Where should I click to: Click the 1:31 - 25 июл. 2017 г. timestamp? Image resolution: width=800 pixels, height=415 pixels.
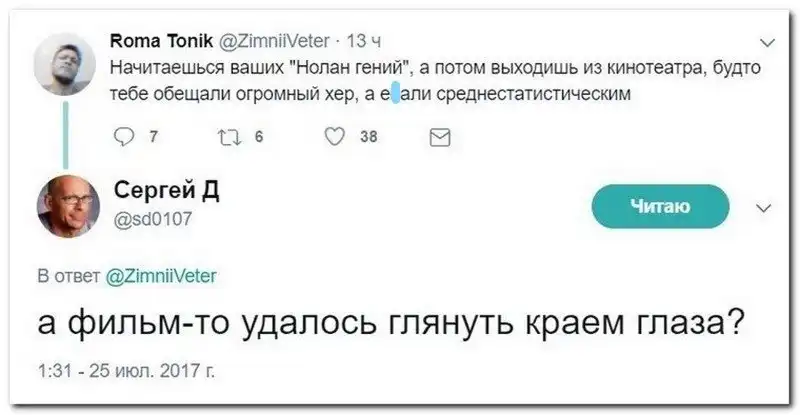(125, 370)
